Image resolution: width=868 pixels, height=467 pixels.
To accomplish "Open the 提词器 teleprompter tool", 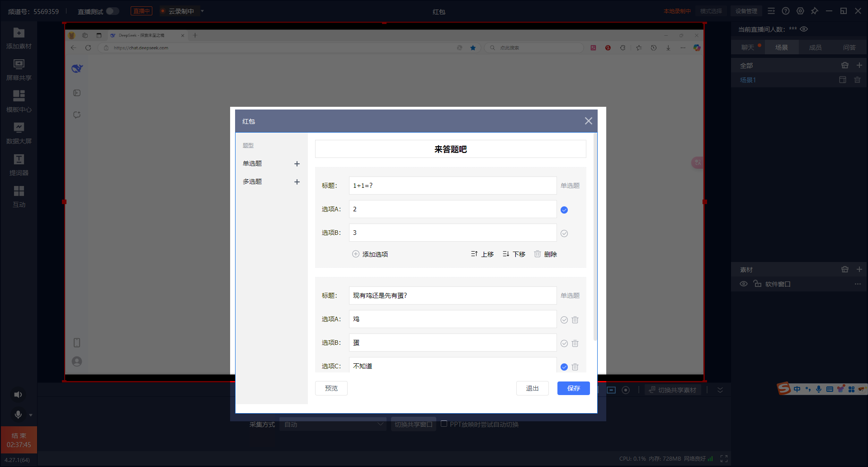I will click(x=19, y=165).
